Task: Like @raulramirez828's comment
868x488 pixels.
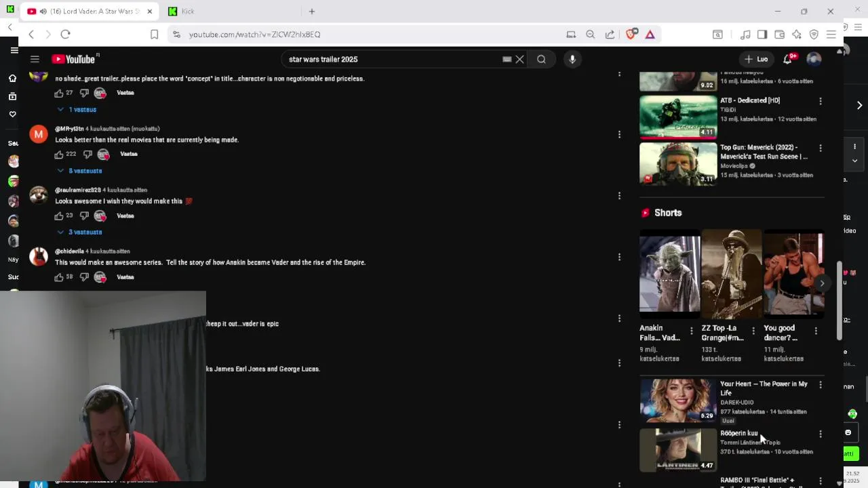Action: tap(59, 216)
